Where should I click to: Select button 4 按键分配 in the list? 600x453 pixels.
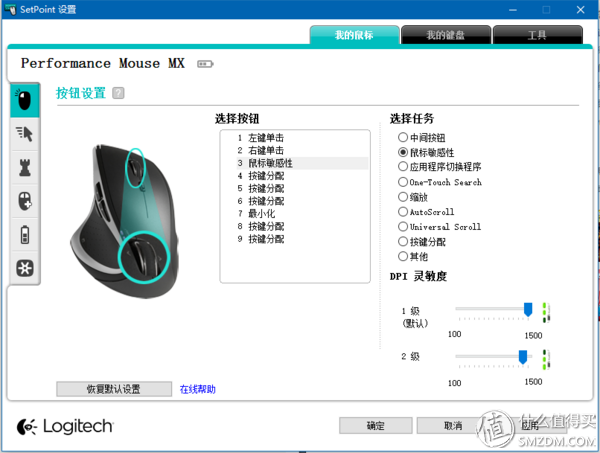(302, 176)
